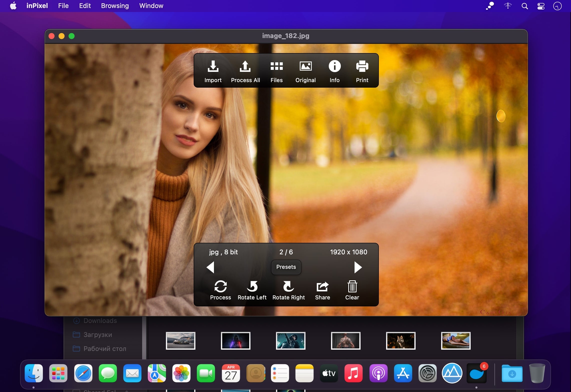Run Process All on the images

coord(245,71)
